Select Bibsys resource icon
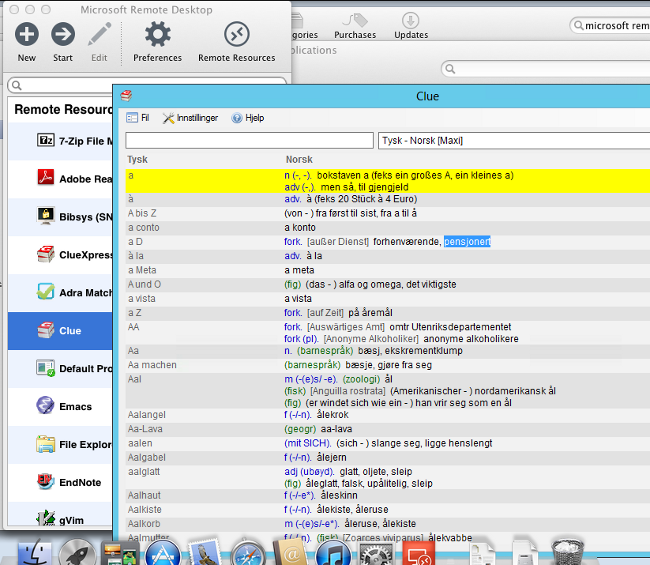This screenshot has width=650, height=565. point(46,216)
